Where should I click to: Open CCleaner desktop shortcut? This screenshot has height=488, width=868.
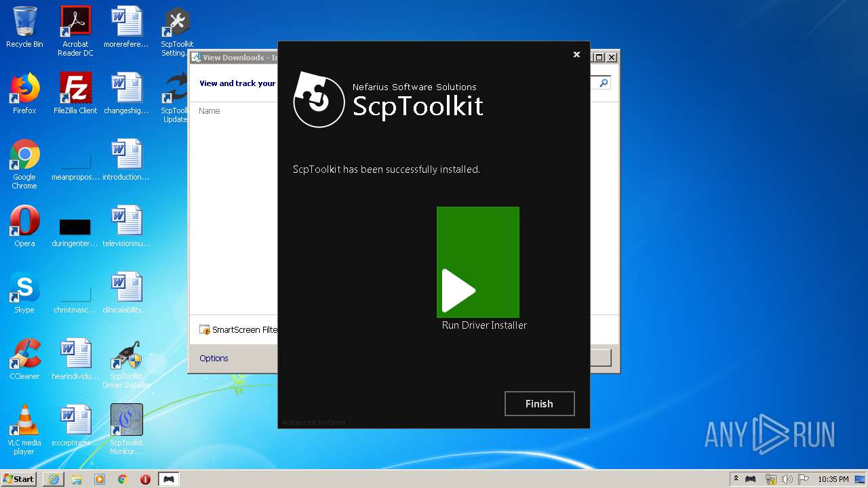[24, 359]
